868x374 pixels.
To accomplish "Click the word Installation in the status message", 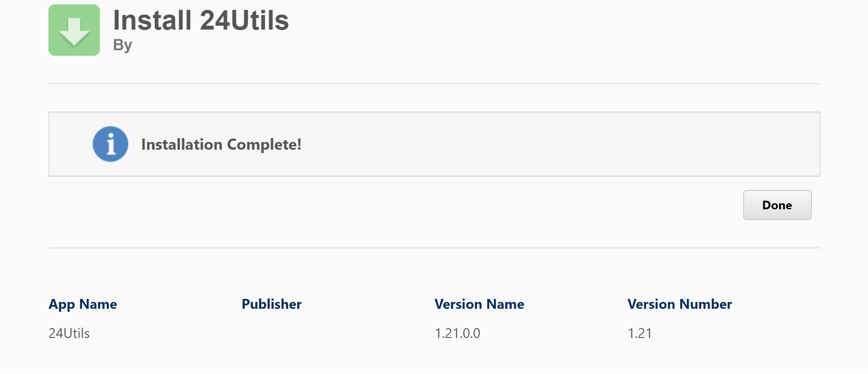I will (x=182, y=145).
